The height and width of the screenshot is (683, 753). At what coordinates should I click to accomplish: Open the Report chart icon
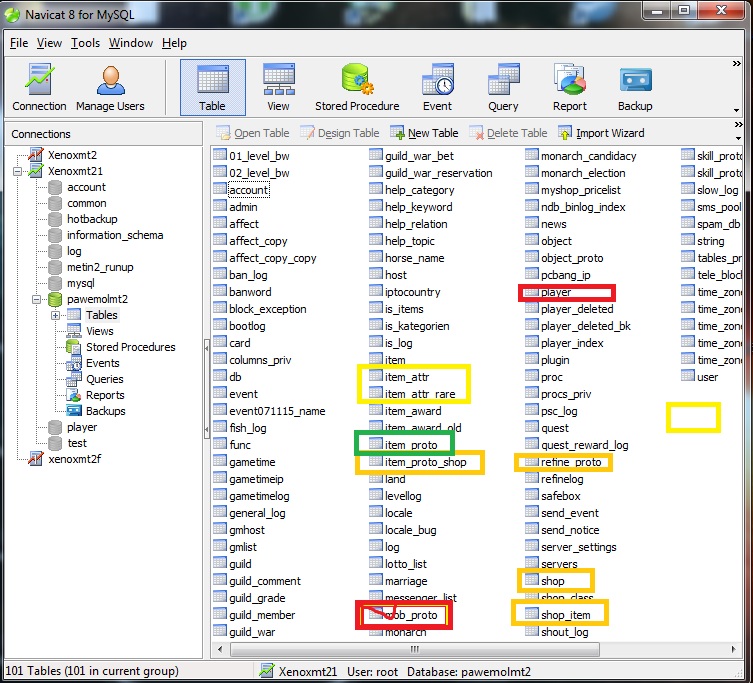coord(570,87)
